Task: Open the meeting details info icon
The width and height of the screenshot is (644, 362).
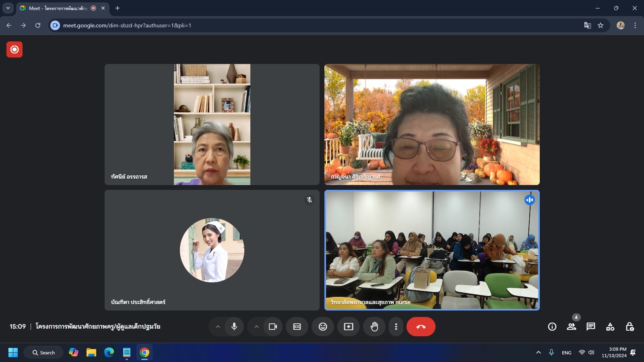Action: point(552,327)
